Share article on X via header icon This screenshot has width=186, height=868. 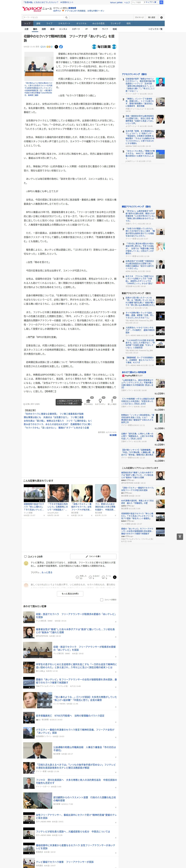click(x=56, y=47)
